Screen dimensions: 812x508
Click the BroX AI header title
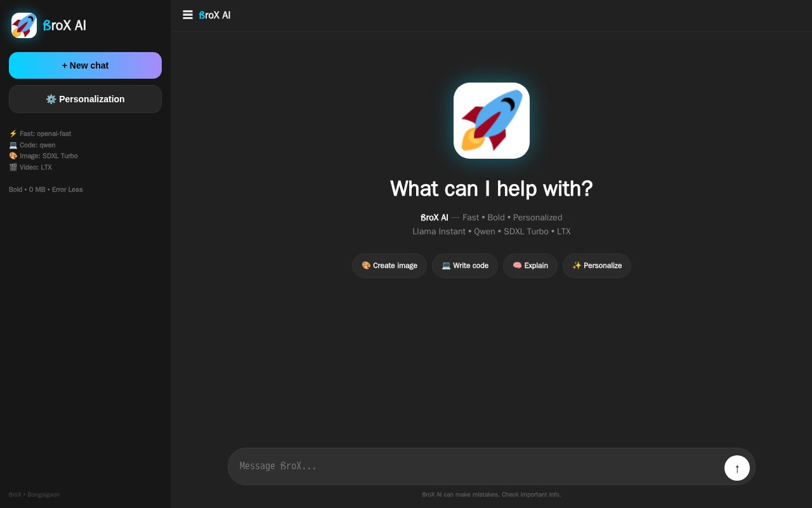[x=215, y=15]
